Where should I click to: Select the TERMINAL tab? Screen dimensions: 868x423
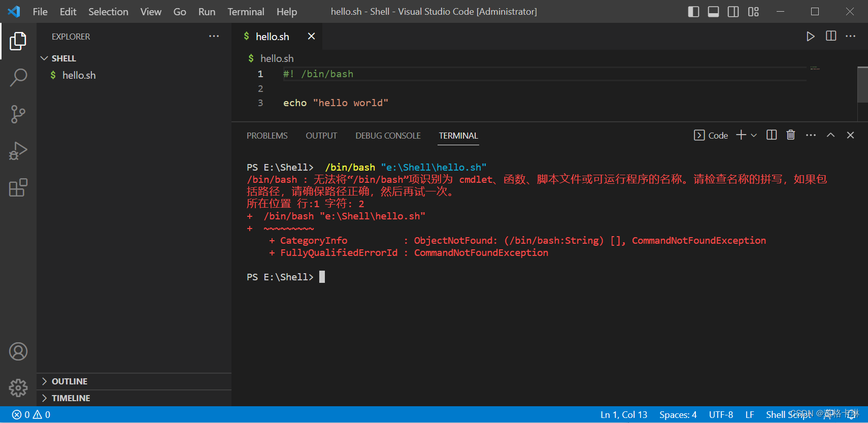point(458,136)
